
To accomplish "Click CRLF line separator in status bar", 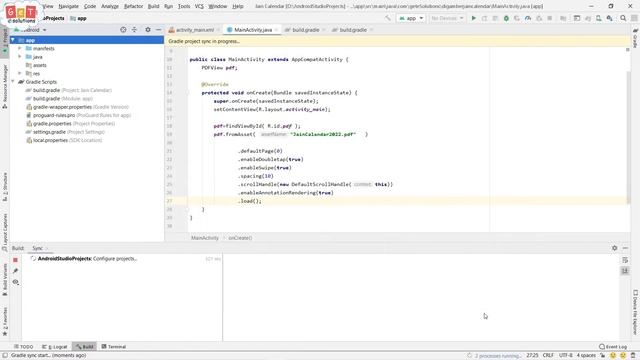I will 548,356.
